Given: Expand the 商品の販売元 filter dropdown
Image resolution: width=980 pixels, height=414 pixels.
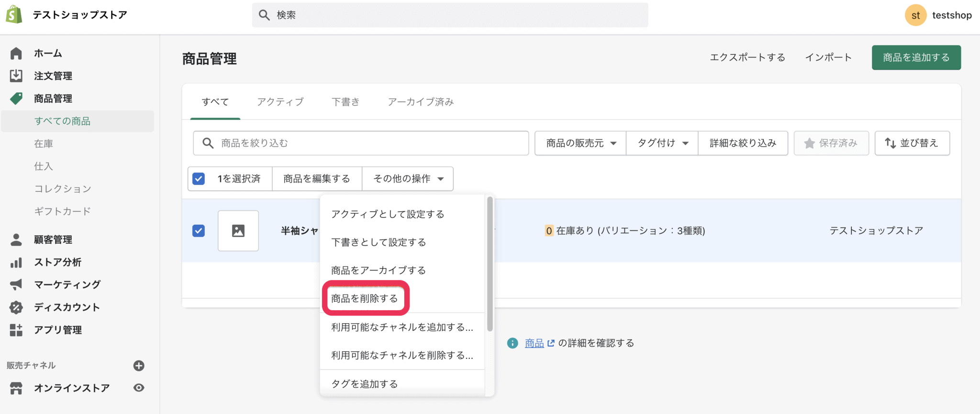Looking at the screenshot, I should click(x=580, y=143).
